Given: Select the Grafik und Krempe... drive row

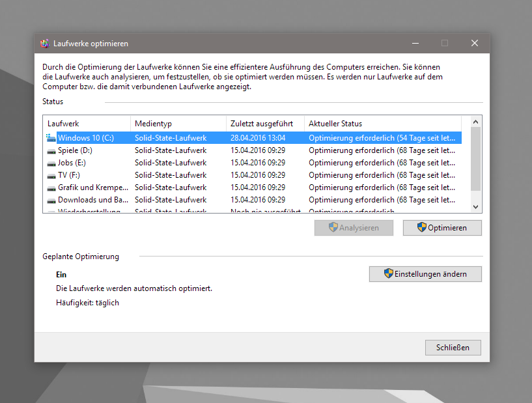Looking at the screenshot, I should point(253,188).
